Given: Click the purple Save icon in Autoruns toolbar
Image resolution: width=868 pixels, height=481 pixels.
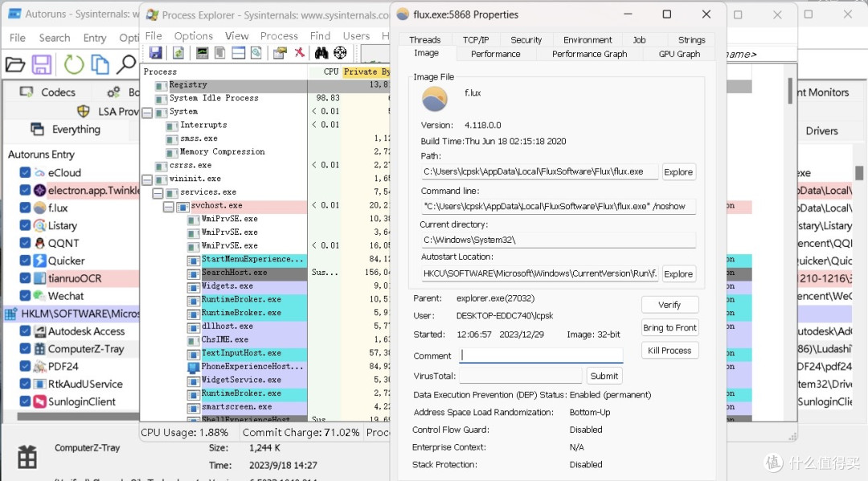Looking at the screenshot, I should point(42,65).
